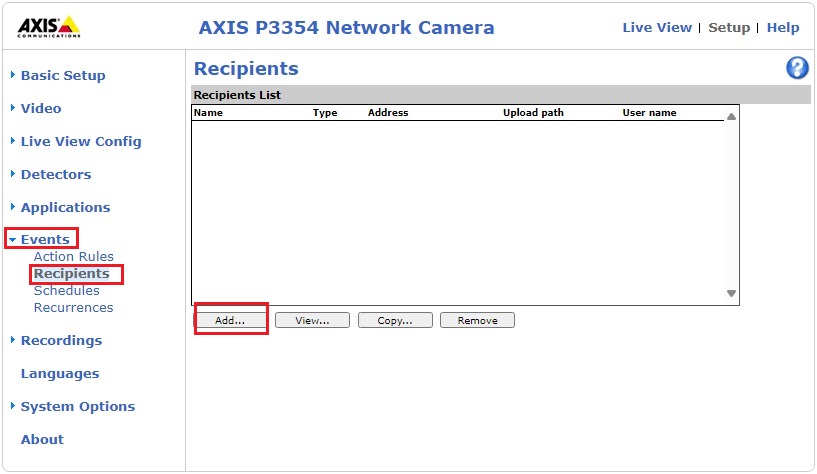Open the Schedules page
Screen dimensions: 817x474
(66, 291)
